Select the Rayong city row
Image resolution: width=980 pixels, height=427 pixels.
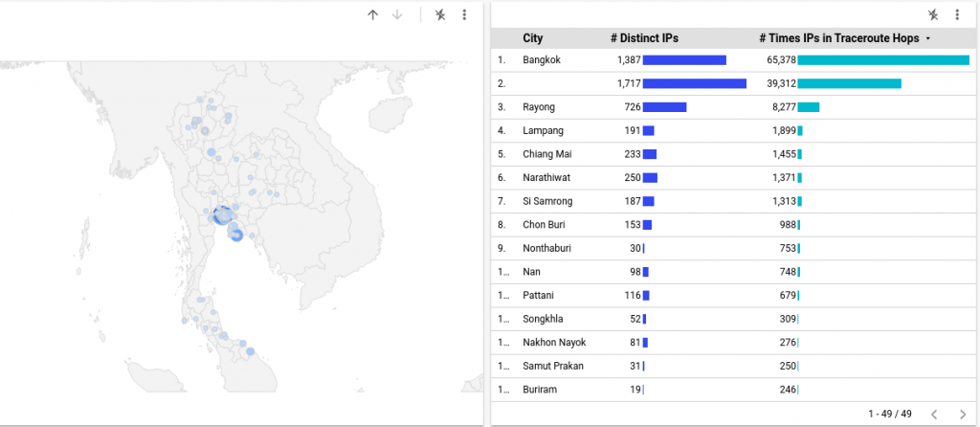[x=733, y=107]
